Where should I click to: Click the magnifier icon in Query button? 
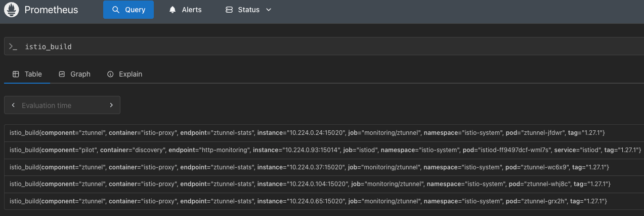[x=116, y=10]
